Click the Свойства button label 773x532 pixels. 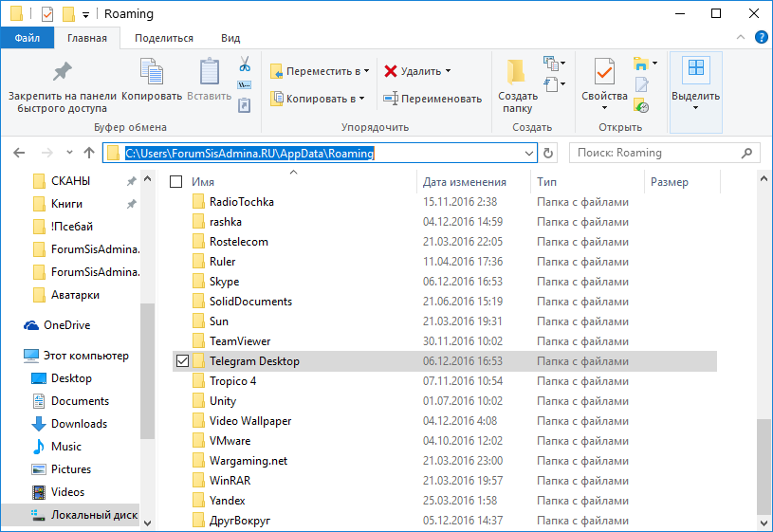click(604, 96)
